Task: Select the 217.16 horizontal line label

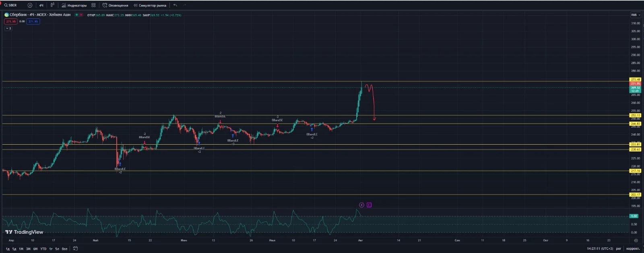Action: click(636, 171)
